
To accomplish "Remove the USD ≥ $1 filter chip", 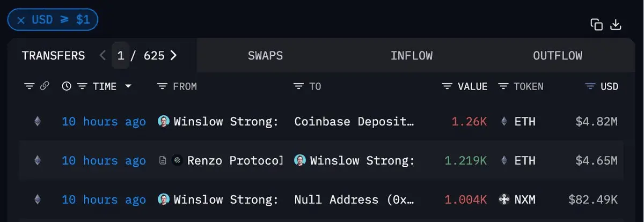I will click(x=21, y=20).
